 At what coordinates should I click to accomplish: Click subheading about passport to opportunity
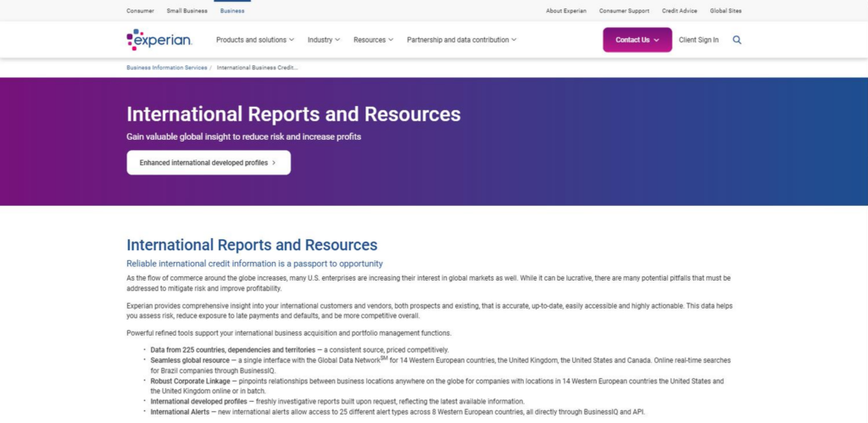(x=254, y=264)
